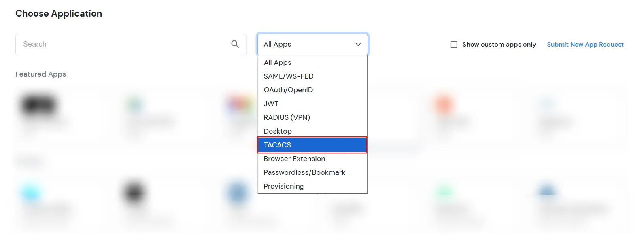This screenshot has height=238, width=644.
Task: Select the green featured app icon
Action: tap(135, 103)
